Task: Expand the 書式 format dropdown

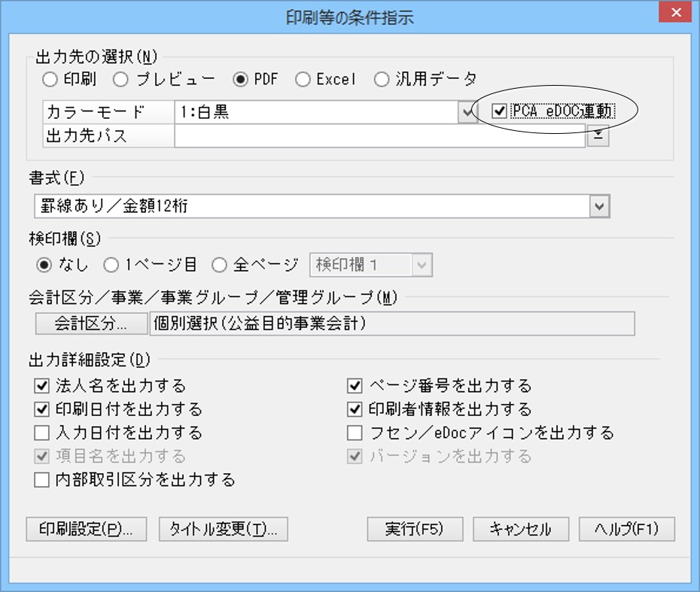Action: 599,206
